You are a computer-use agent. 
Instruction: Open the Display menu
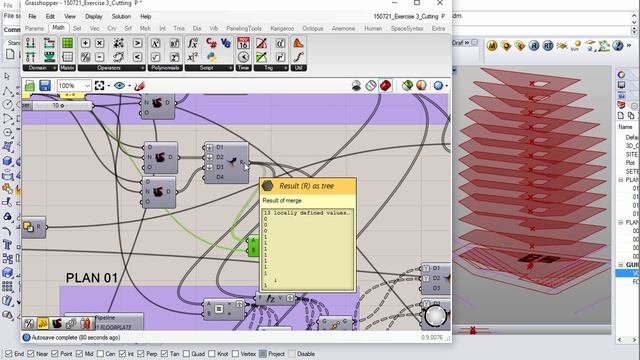coord(93,16)
